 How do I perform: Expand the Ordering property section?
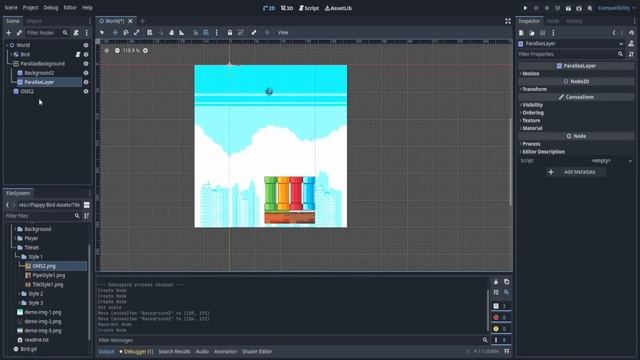pyautogui.click(x=532, y=113)
